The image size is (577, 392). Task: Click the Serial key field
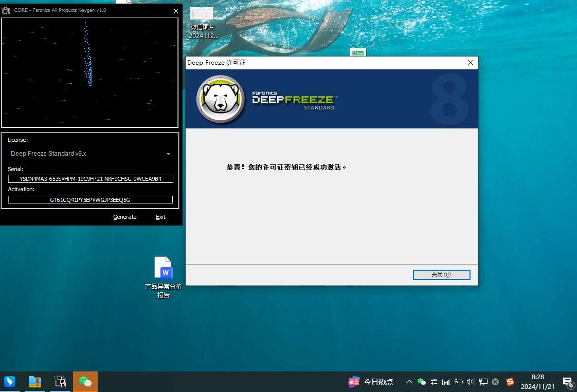pyautogui.click(x=91, y=179)
